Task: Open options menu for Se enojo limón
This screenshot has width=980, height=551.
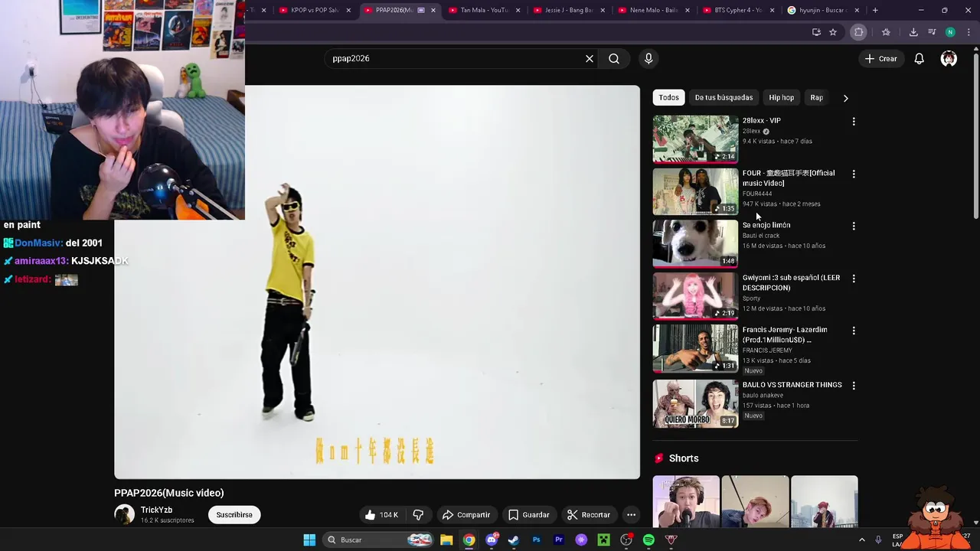Action: pos(854,226)
